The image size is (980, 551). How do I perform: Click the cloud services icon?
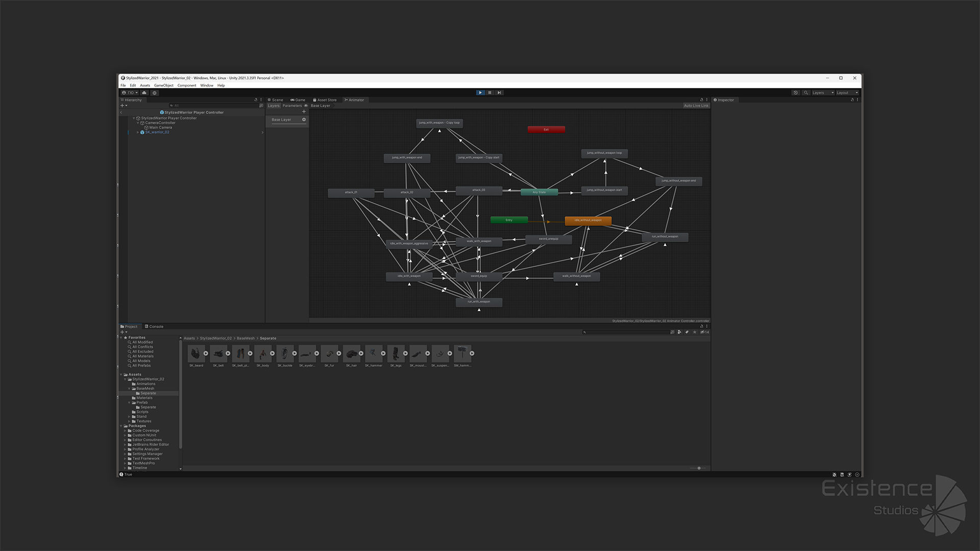point(144,93)
